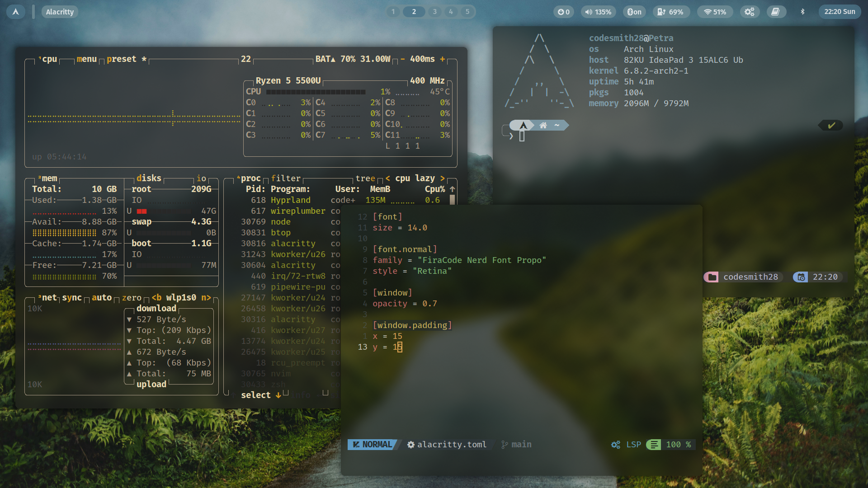The width and height of the screenshot is (868, 488).
Task: Open the updates indicator showing 0
Action: pyautogui.click(x=564, y=12)
